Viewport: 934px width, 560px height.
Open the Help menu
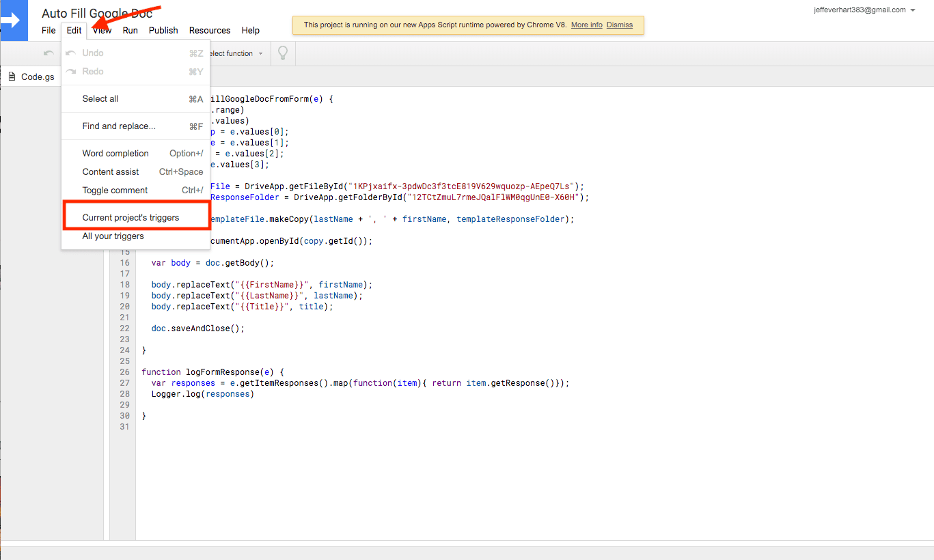[x=251, y=30]
